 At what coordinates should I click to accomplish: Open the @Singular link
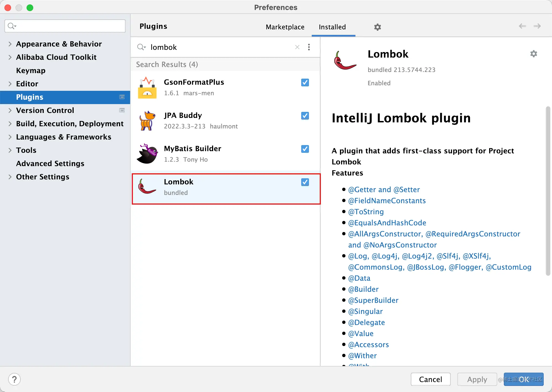click(365, 311)
